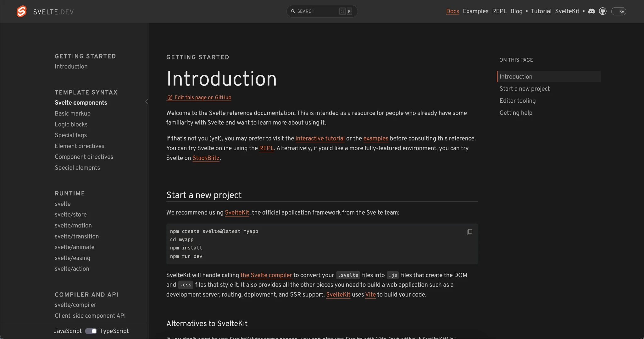This screenshot has width=644, height=339.
Task: Select the TypeScript label option
Action: click(x=114, y=331)
